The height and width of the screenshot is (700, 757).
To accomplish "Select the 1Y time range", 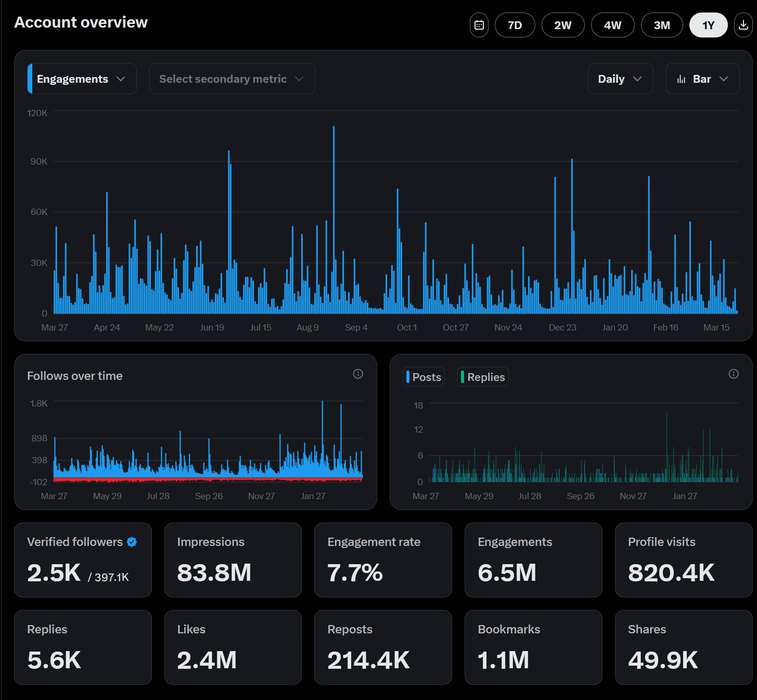I will click(x=708, y=25).
